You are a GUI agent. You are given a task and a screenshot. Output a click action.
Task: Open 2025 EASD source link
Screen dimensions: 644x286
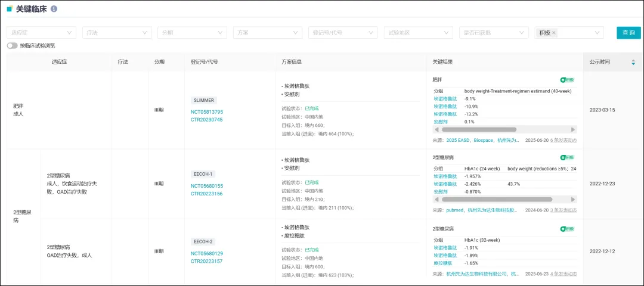[459, 141]
